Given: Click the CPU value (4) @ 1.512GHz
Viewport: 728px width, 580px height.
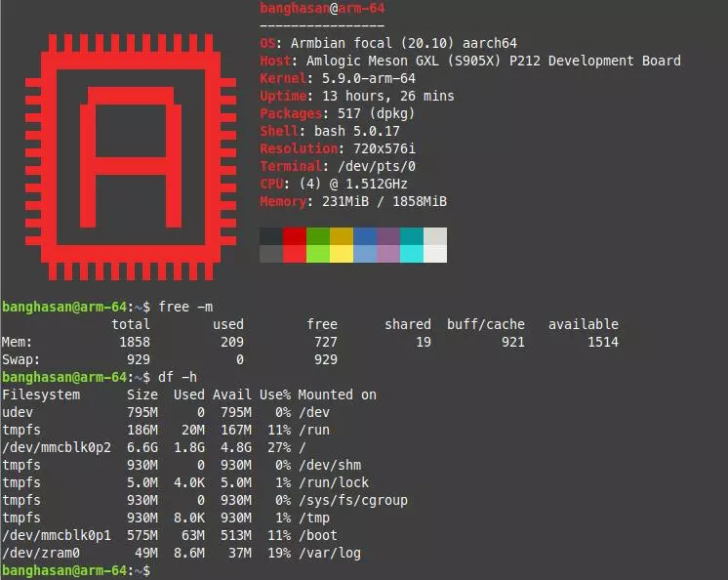Looking at the screenshot, I should coord(353,184).
